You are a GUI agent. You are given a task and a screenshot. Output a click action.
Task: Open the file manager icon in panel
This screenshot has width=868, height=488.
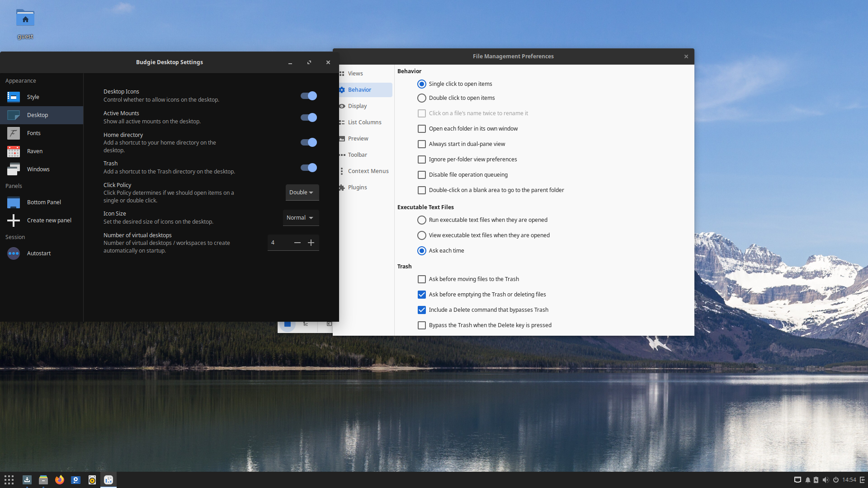(x=43, y=480)
